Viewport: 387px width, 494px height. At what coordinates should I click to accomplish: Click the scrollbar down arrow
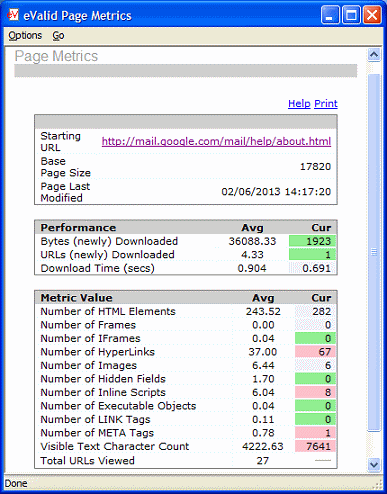374,464
